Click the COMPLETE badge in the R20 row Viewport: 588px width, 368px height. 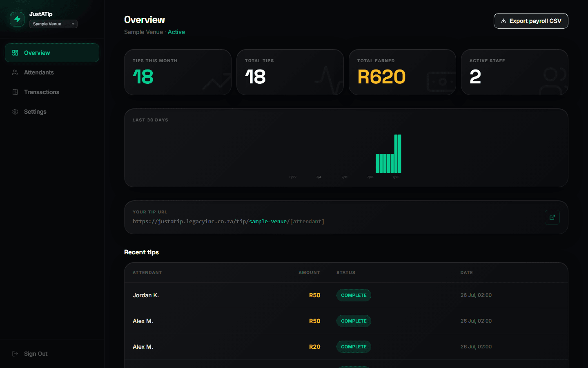[354, 347]
